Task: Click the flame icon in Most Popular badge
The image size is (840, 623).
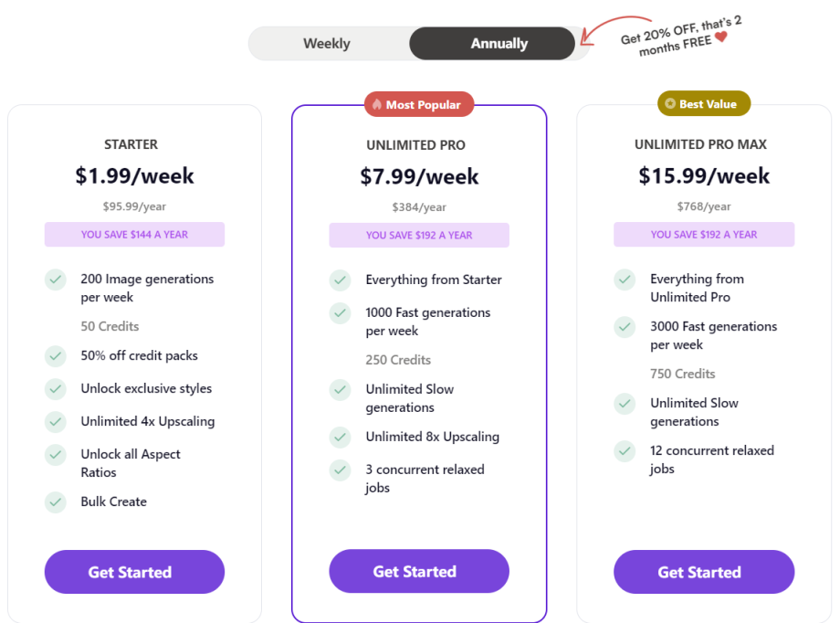Action: (x=376, y=105)
